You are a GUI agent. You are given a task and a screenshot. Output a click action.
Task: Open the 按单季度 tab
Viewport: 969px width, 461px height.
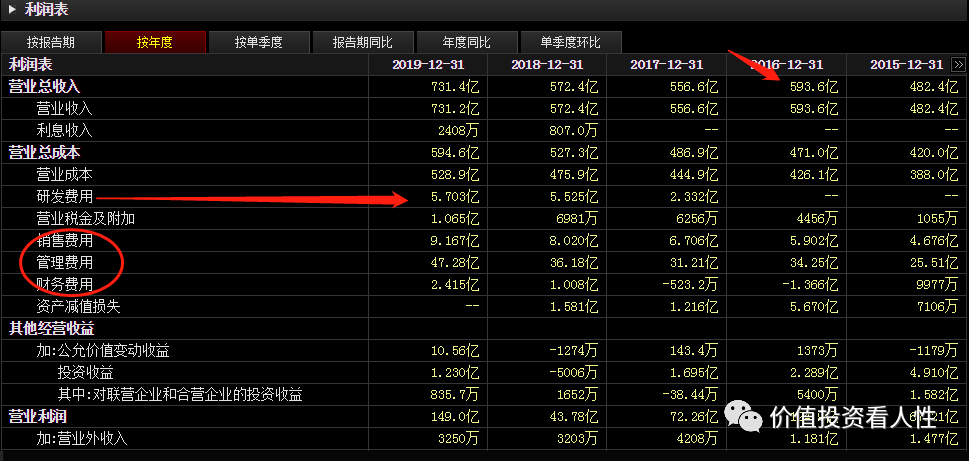[258, 43]
